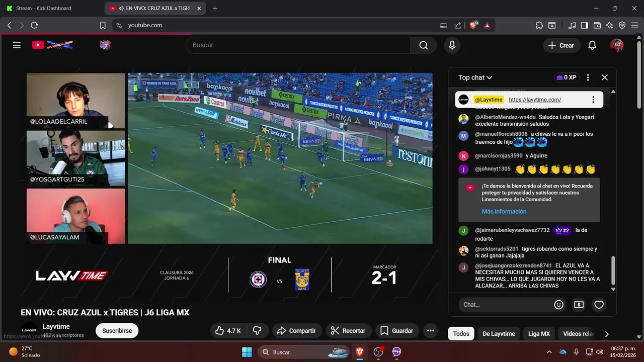Click the Guardar button
The height and width of the screenshot is (362, 644).
tap(397, 330)
